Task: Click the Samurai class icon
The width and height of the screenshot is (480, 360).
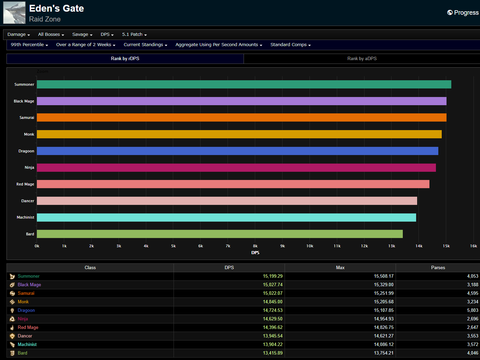Action: pos(12,293)
